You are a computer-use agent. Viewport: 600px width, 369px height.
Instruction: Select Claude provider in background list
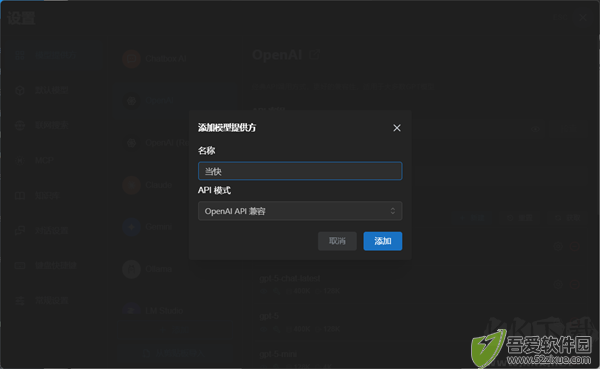click(x=175, y=185)
